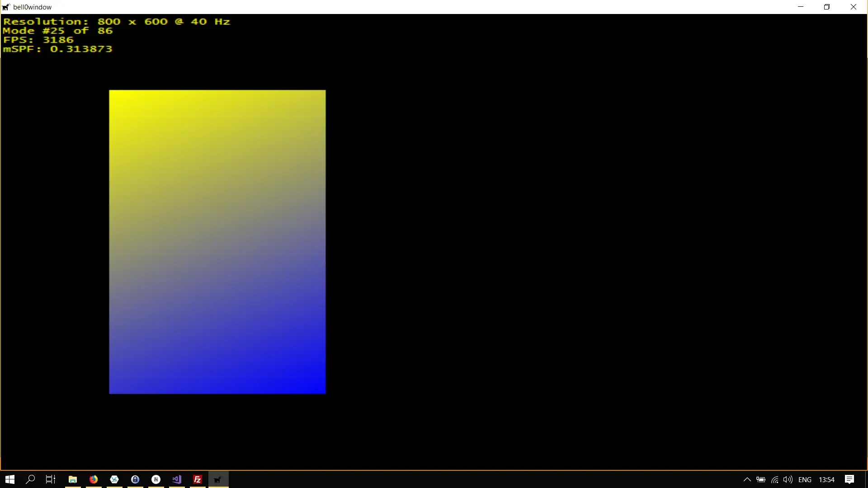Click the bell0window title bar icon
The height and width of the screenshot is (488, 868).
[6, 7]
